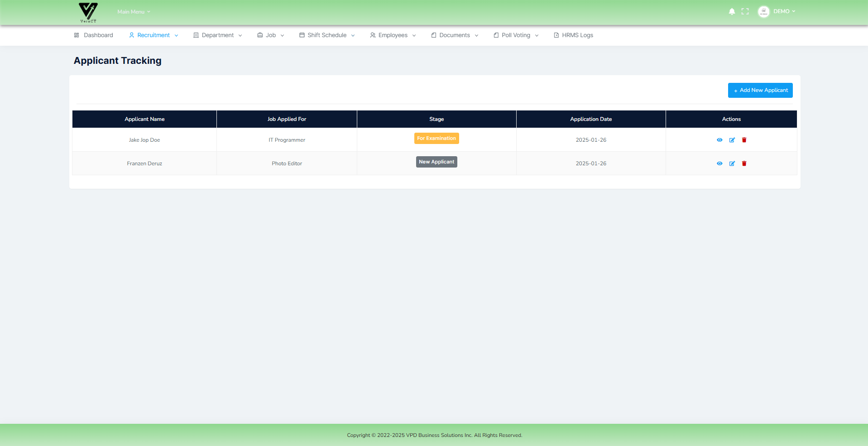Toggle fullscreen mode icon in header
Viewport: 868px width, 446px height.
point(745,11)
